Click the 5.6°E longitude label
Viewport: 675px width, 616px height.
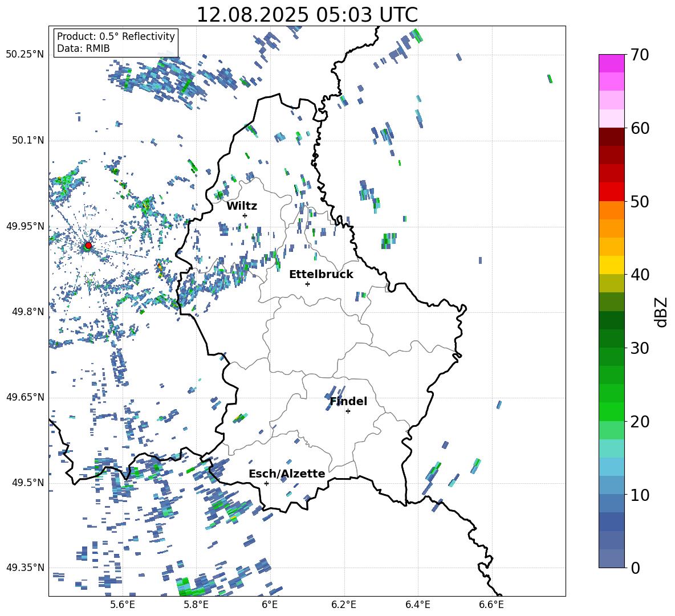[x=122, y=605]
